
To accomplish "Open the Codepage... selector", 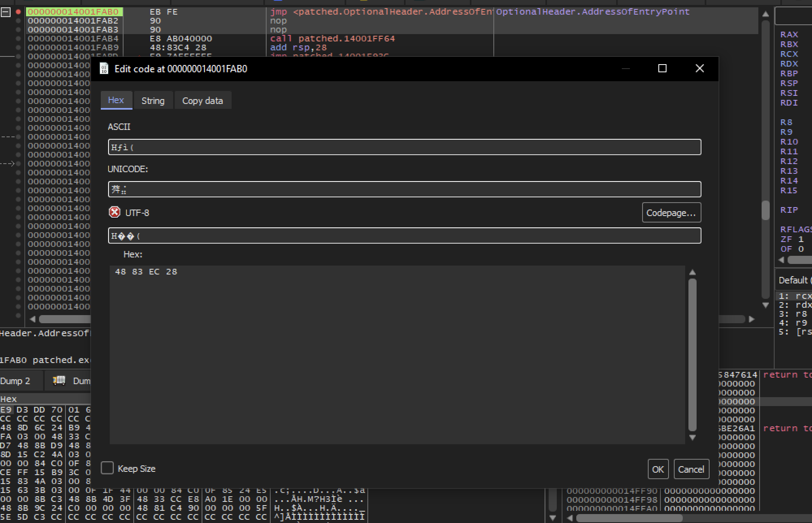I will click(671, 213).
